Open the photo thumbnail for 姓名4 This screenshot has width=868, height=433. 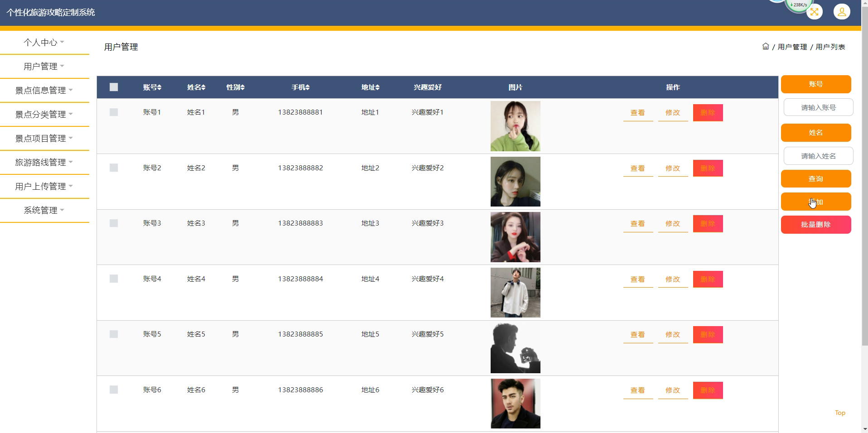[516, 293]
